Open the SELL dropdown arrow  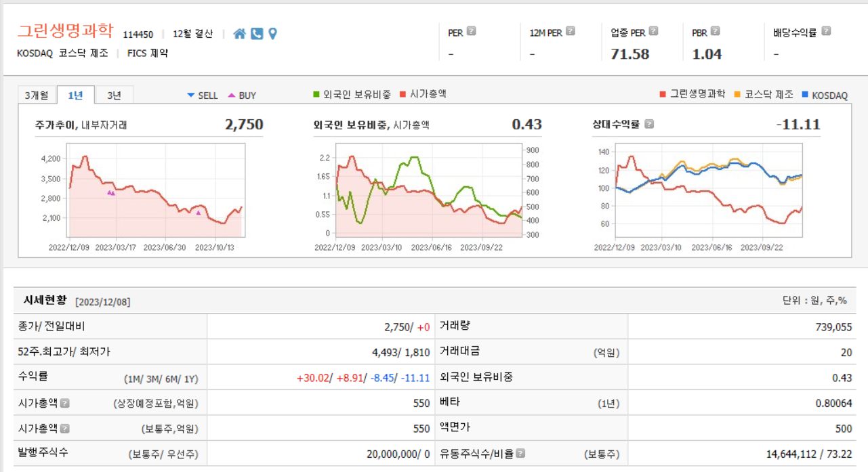[x=191, y=95]
